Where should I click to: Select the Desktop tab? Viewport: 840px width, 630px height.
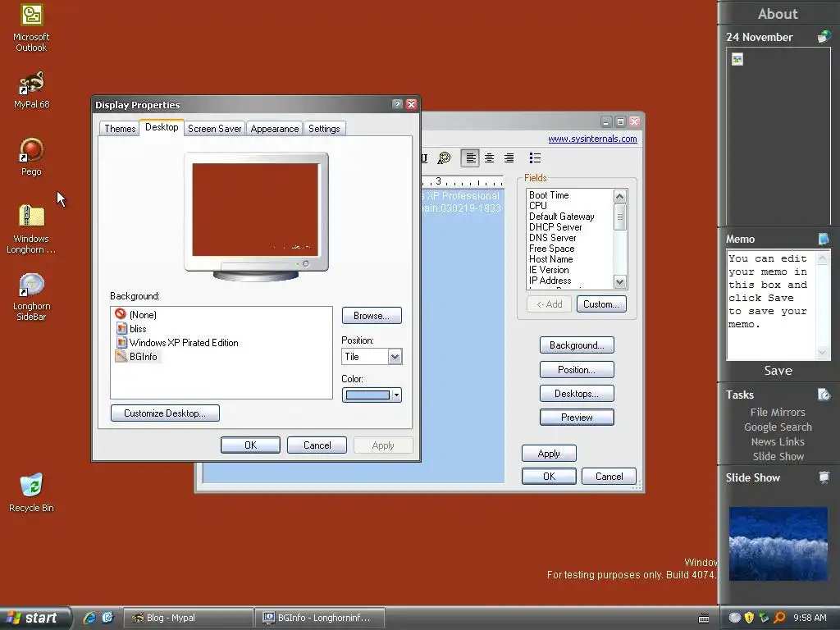(x=162, y=127)
